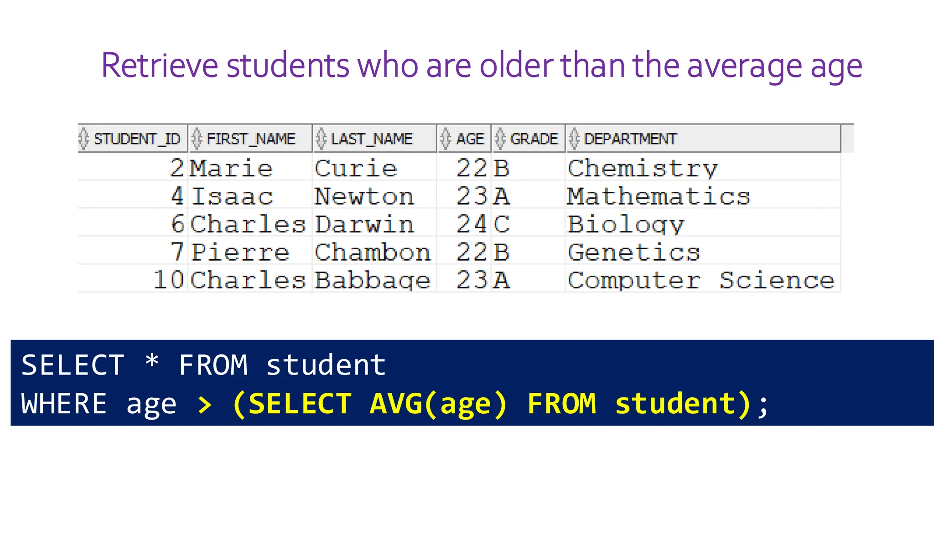Screen dimensions: 934x560
Task: Click the age 24 cell
Action: [472, 224]
